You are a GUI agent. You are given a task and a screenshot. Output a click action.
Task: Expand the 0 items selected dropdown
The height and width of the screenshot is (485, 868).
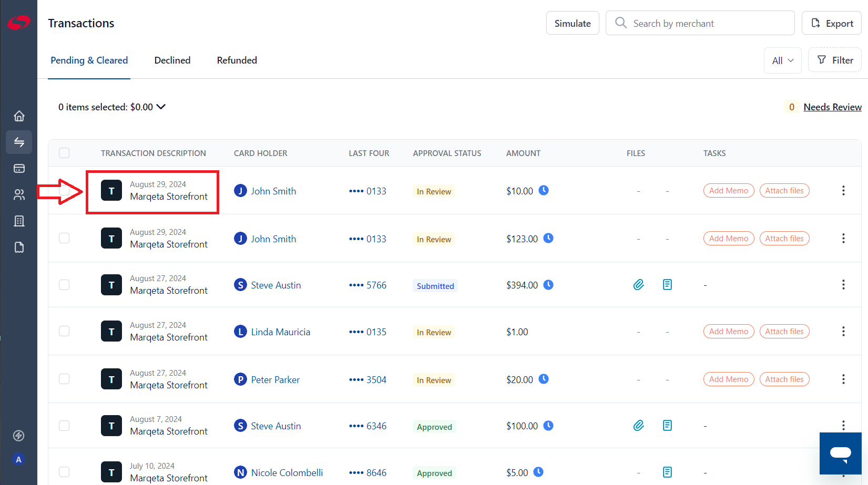(112, 107)
